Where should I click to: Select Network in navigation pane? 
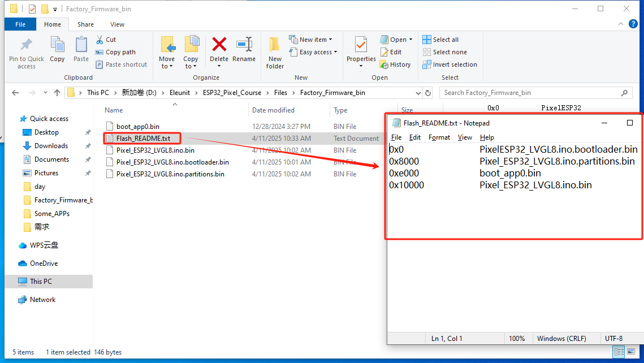pyautogui.click(x=42, y=299)
